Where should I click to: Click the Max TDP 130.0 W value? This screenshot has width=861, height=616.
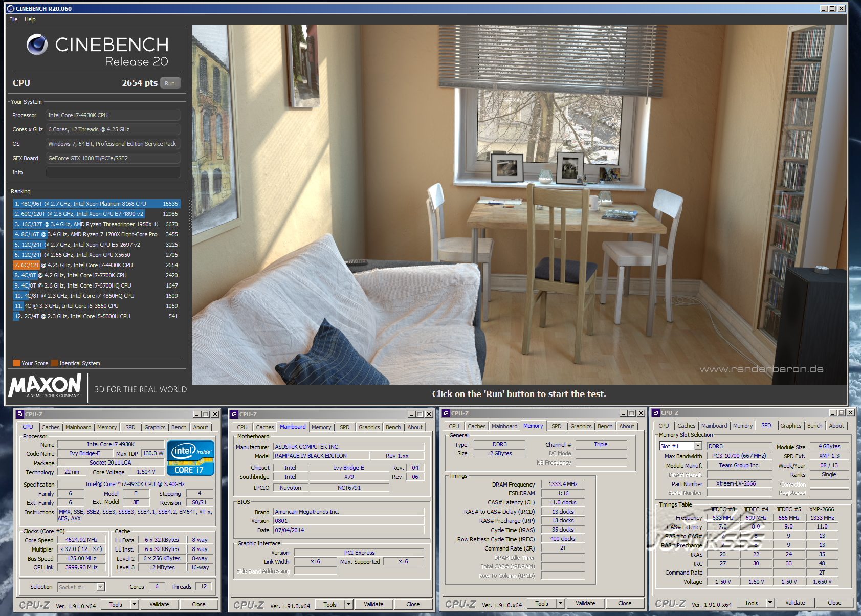(153, 453)
